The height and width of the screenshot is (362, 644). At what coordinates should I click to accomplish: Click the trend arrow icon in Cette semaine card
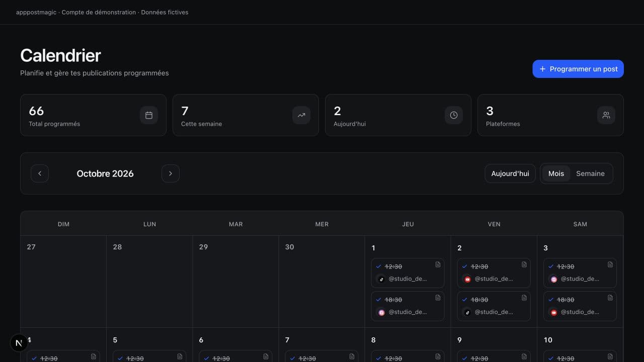[x=301, y=115]
